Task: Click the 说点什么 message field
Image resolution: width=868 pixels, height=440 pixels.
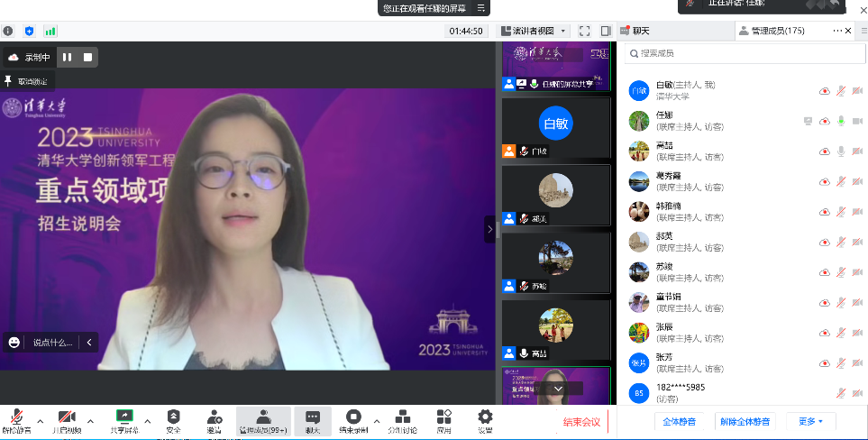Action: [52, 343]
